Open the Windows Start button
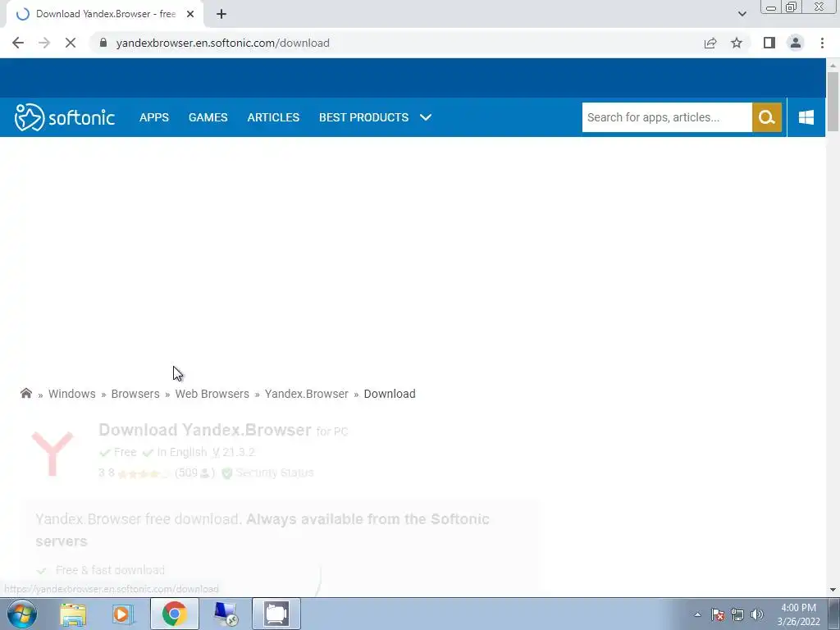840x630 pixels. (22, 614)
